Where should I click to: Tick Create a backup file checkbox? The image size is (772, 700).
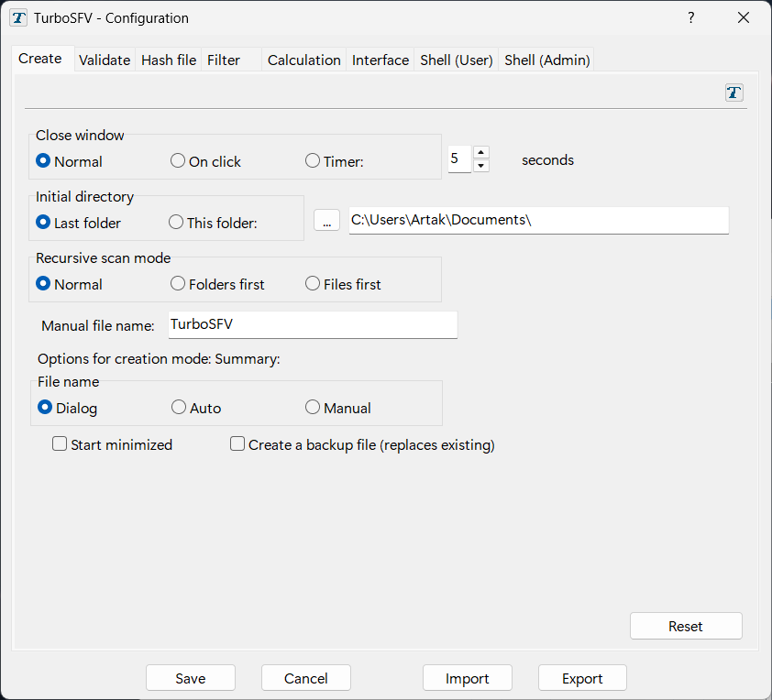(238, 444)
